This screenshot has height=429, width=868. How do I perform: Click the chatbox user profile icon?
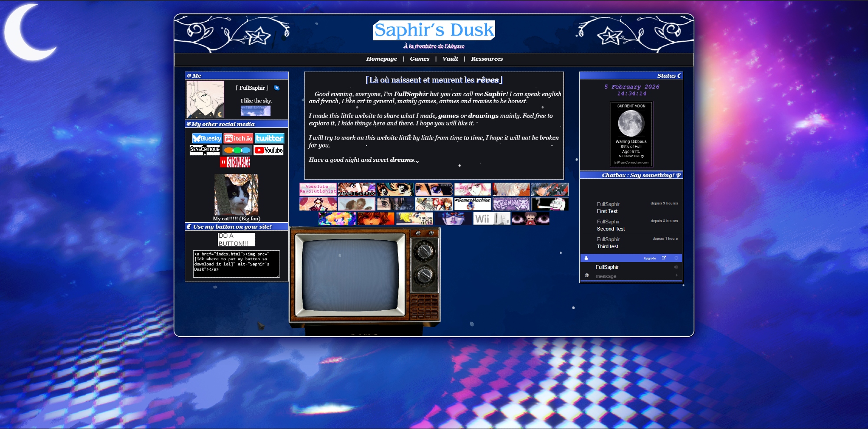[586, 258]
